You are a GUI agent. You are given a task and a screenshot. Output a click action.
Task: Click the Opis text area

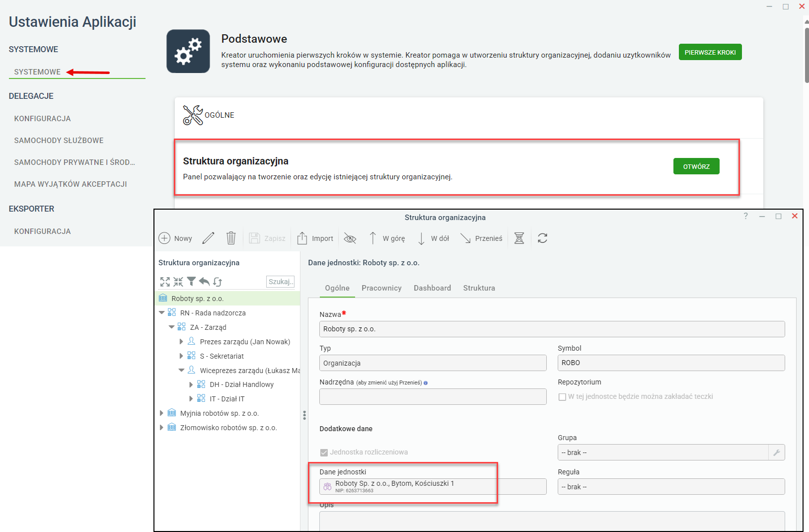pos(552,521)
